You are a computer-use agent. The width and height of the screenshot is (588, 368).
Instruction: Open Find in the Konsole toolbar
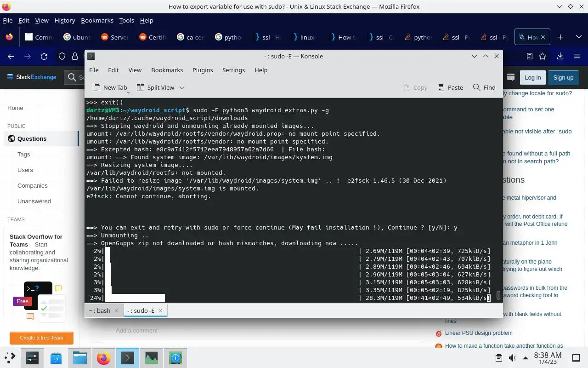pyautogui.click(x=484, y=87)
